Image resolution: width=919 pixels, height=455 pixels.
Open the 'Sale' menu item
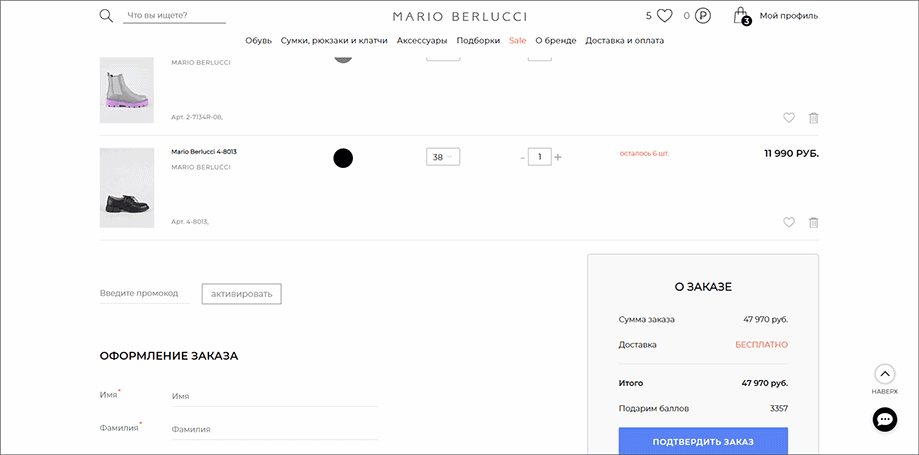[x=518, y=40]
